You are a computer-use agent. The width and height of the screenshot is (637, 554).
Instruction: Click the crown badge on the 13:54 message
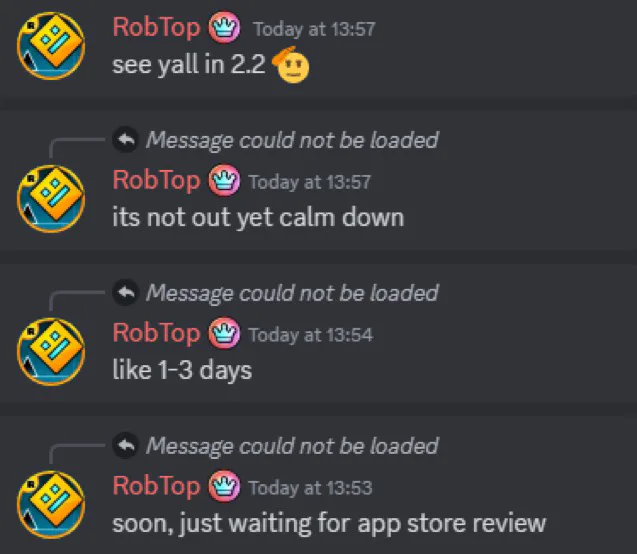point(224,333)
